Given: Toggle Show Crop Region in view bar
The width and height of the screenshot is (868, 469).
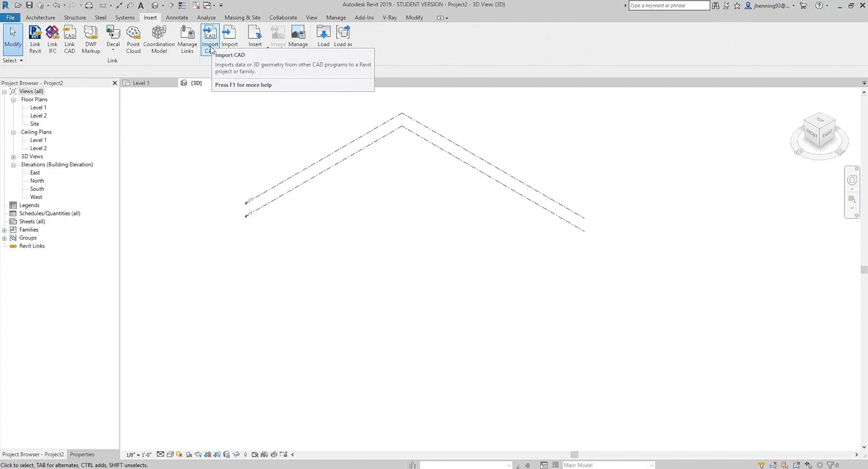Looking at the screenshot, I should 217,454.
